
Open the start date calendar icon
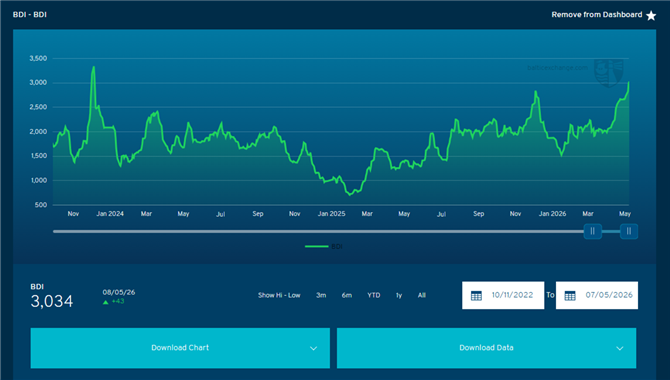pos(476,295)
